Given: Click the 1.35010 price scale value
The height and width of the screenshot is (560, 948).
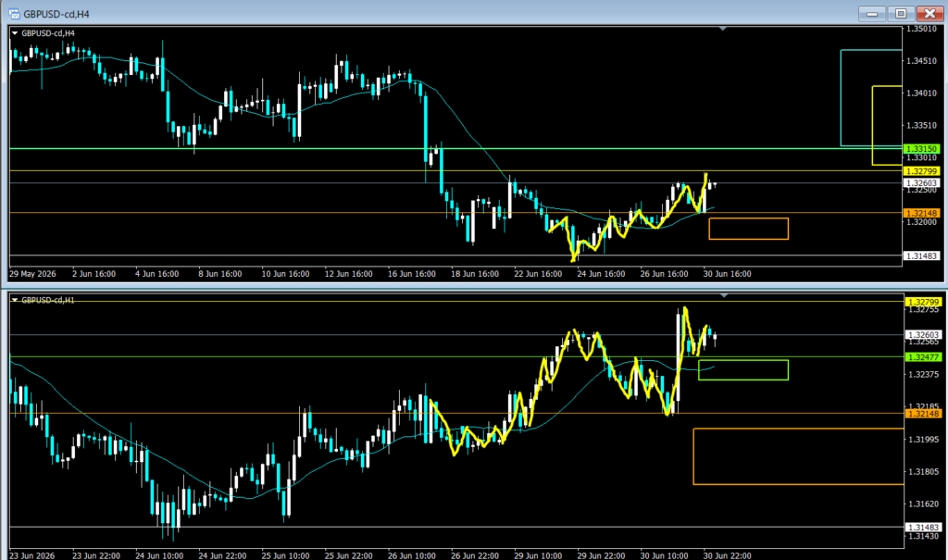Looking at the screenshot, I should pyautogui.click(x=921, y=29).
